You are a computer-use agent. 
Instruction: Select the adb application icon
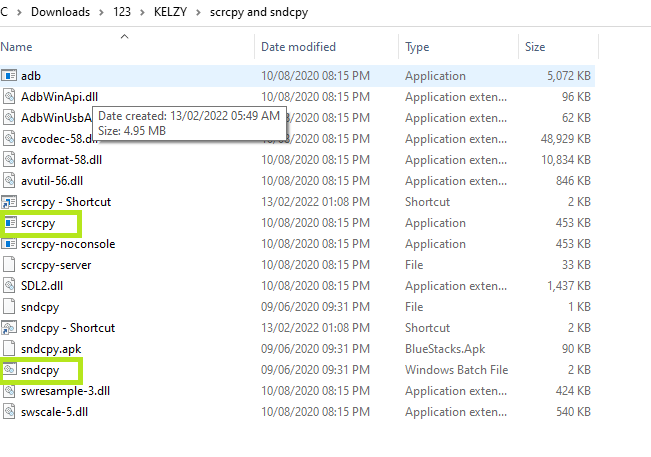coord(9,76)
